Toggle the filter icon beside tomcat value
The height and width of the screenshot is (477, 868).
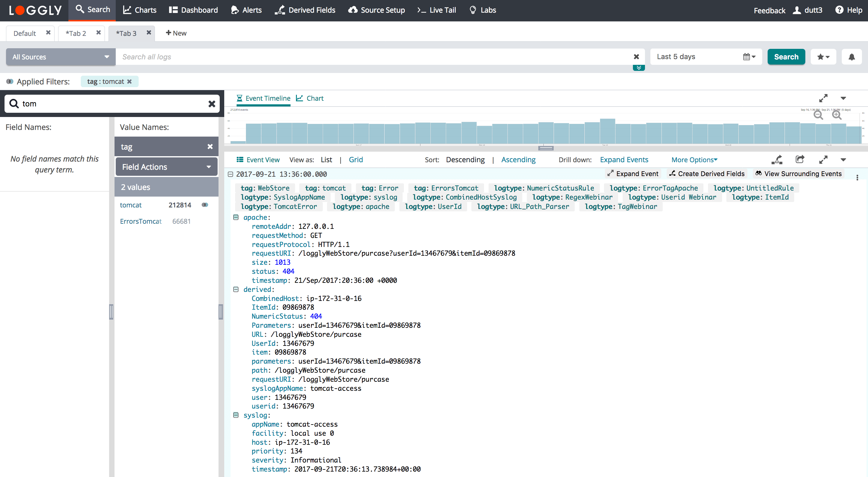[x=205, y=205]
